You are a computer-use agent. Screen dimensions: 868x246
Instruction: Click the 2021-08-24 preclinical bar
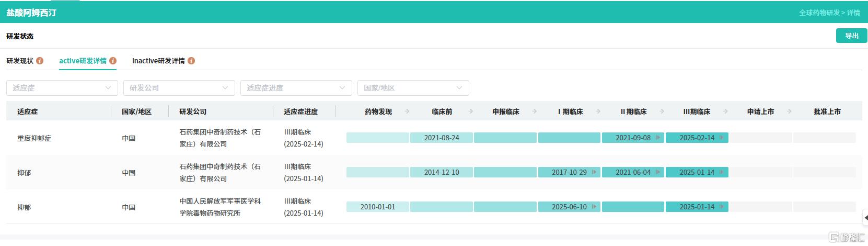click(x=442, y=138)
